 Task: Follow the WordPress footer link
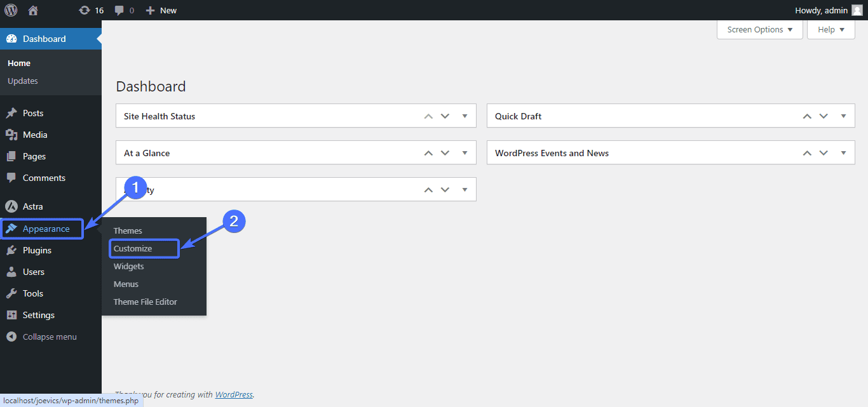pos(234,395)
